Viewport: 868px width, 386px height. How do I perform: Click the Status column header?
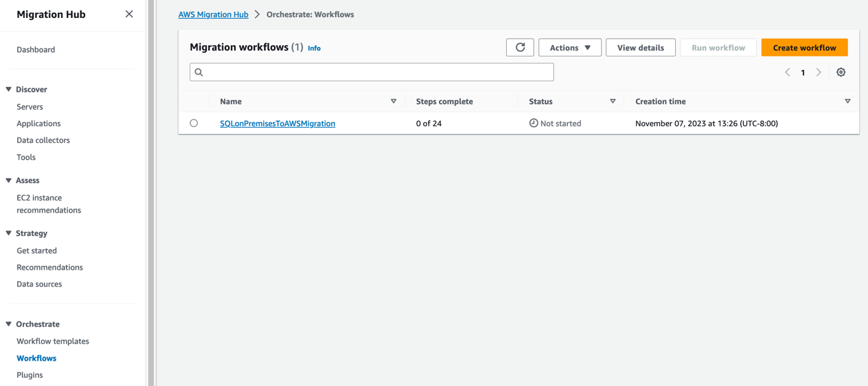pyautogui.click(x=541, y=101)
